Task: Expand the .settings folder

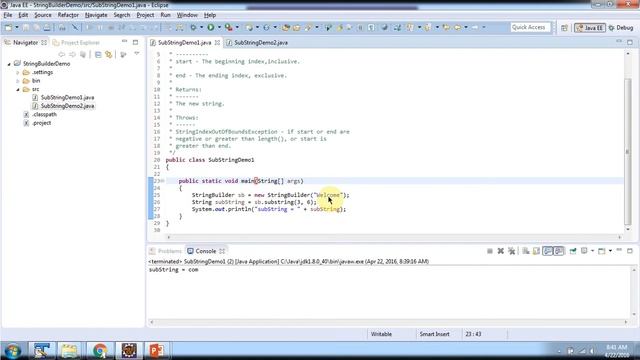Action: click(18, 73)
